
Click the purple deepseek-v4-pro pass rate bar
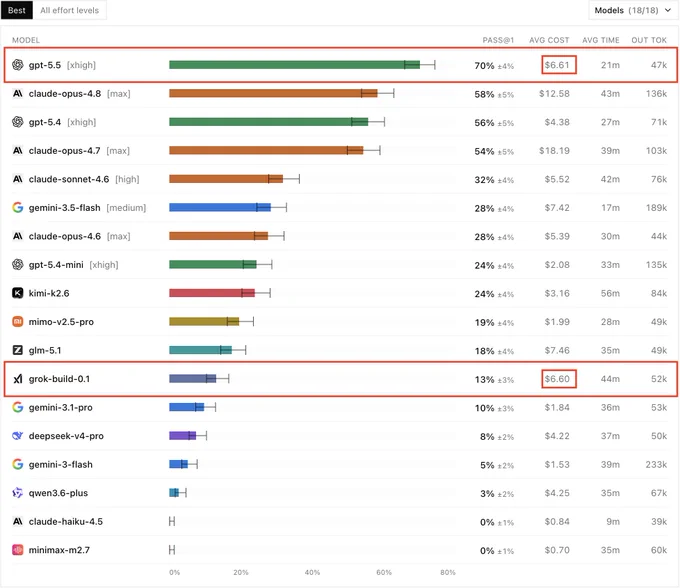click(x=182, y=436)
